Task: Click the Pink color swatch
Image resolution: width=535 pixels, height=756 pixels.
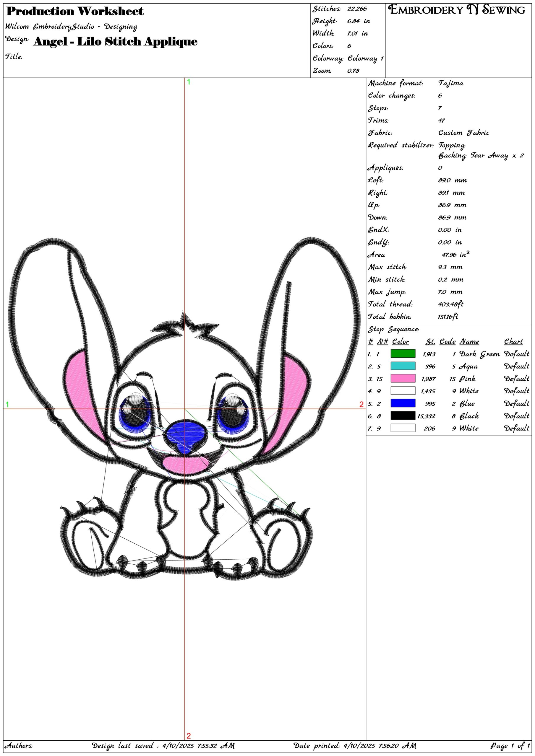Action: 403,378
